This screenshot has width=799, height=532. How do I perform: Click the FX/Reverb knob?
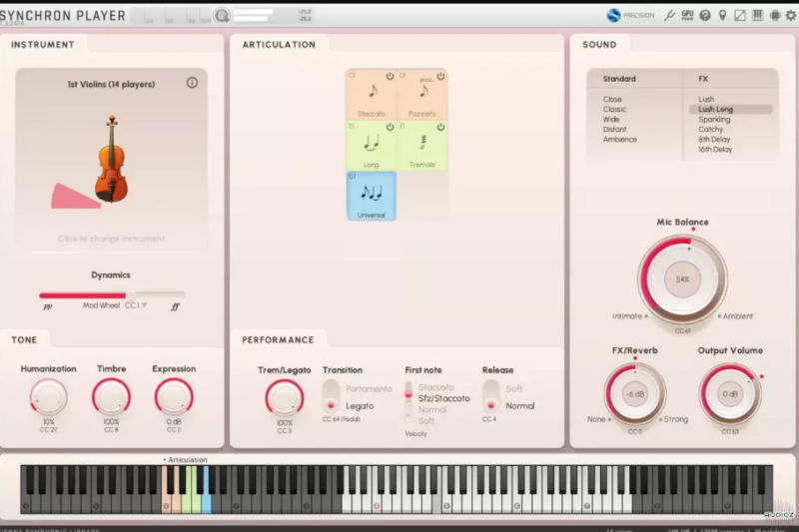[635, 394]
